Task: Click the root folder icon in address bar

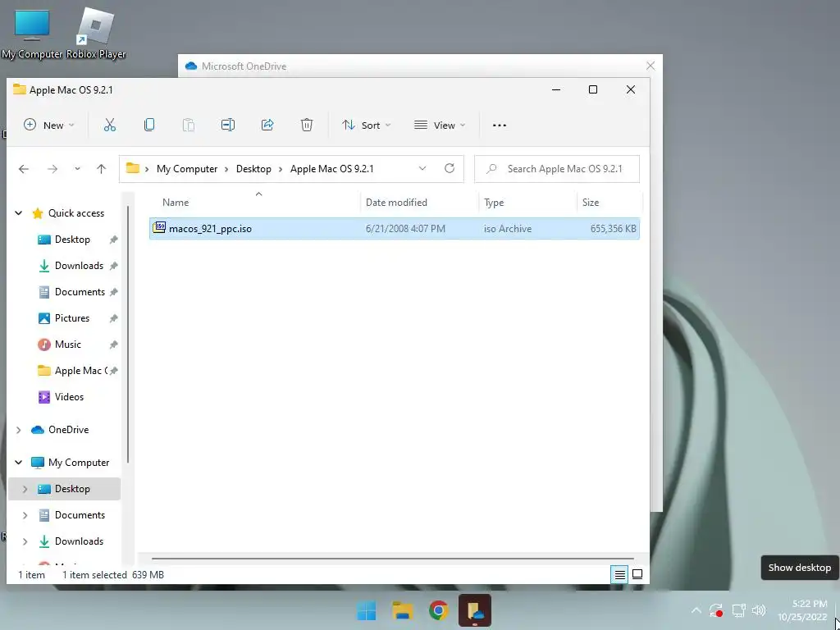Action: point(132,168)
